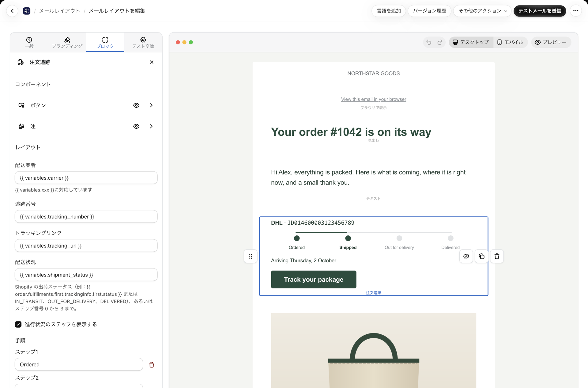Click the メールレイアウト breadcrumb link
Screen dimensions: 588x388
click(59, 11)
